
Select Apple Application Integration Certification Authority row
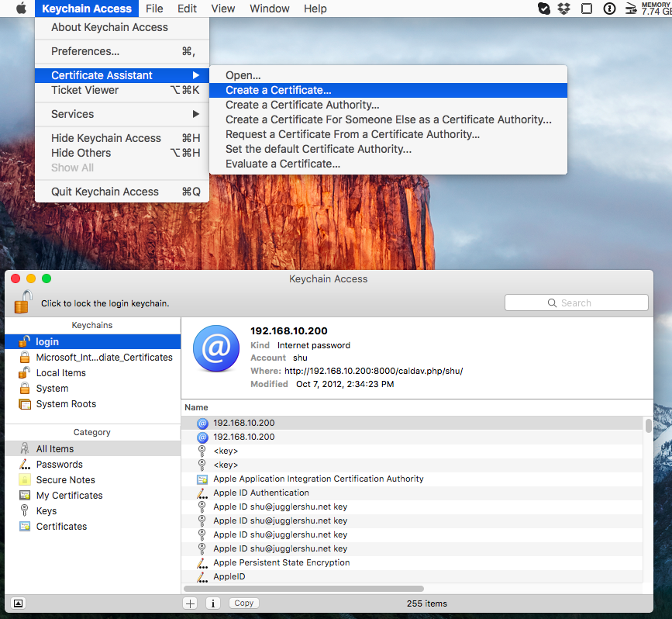pyautogui.click(x=412, y=479)
